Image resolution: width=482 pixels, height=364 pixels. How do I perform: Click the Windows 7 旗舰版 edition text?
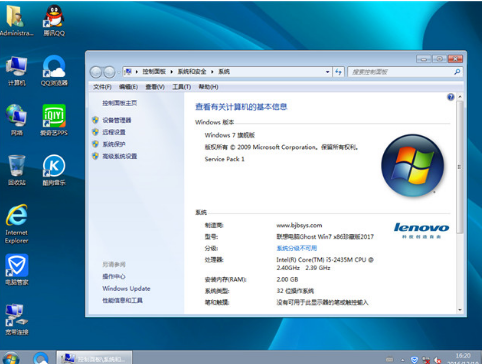pyautogui.click(x=230, y=135)
